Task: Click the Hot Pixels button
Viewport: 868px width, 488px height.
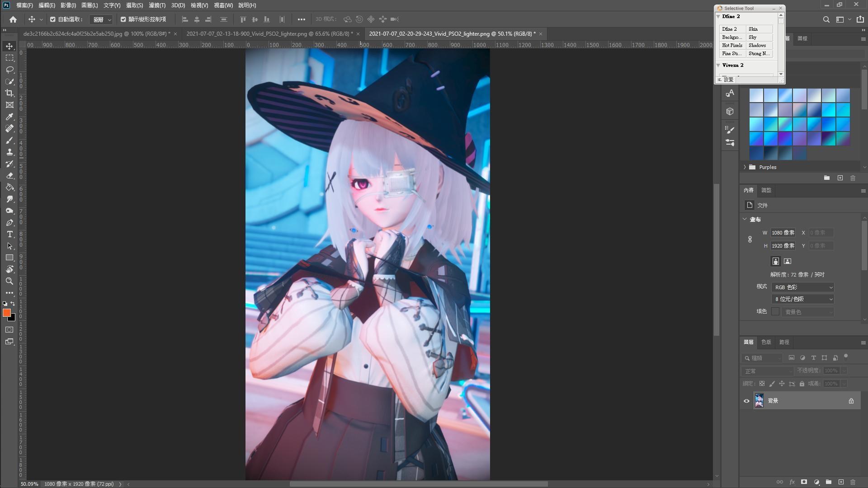Action: [x=732, y=46]
